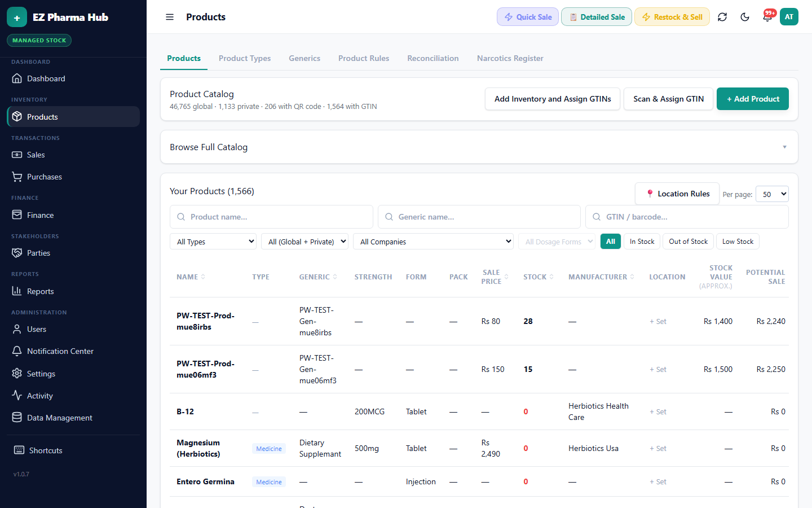Change the Per page count dropdown
Screen dimensions: 812x508
772,194
